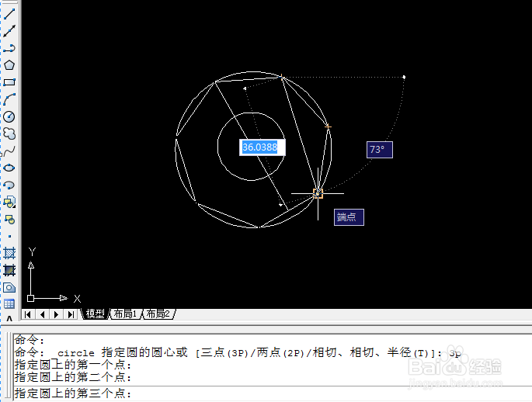This screenshot has height=402, width=532.
Task: Select the Polyline tool
Action: point(9,48)
